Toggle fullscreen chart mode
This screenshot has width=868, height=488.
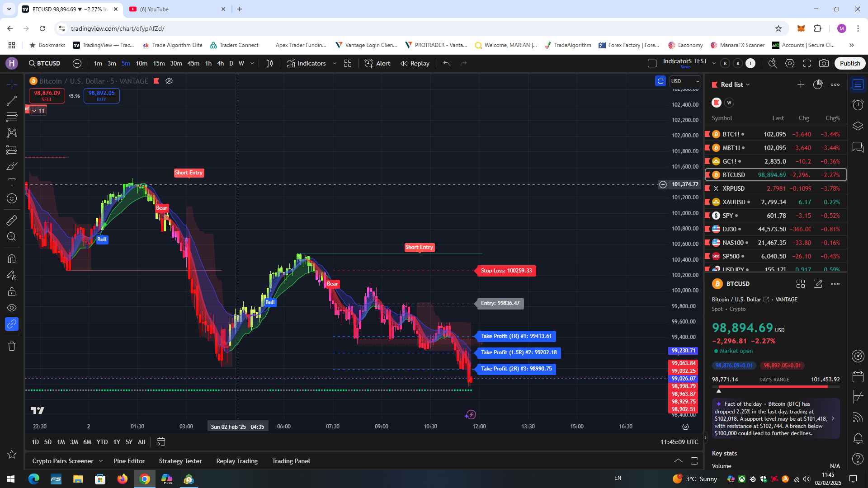(x=807, y=63)
